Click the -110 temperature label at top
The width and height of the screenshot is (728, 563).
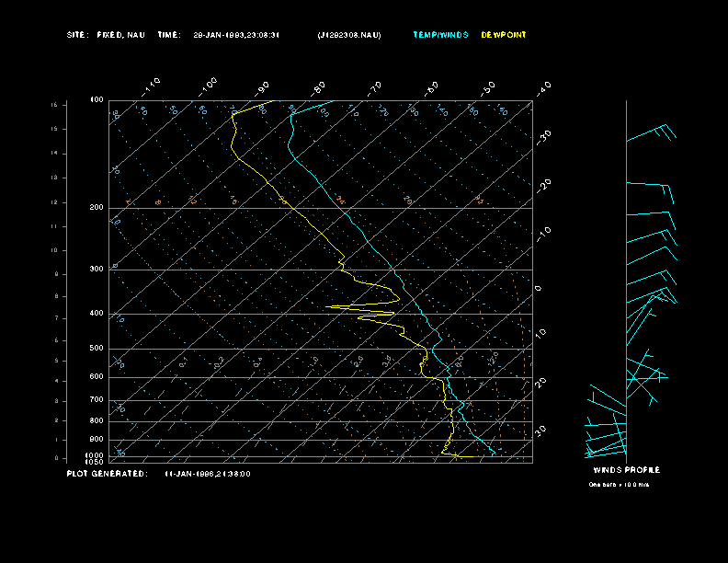[x=152, y=86]
